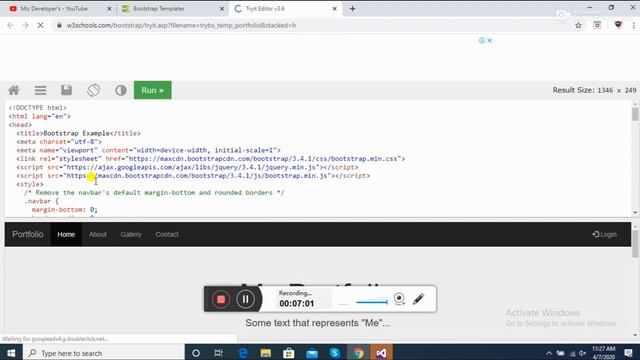Go forward in browser history

(x=25, y=25)
